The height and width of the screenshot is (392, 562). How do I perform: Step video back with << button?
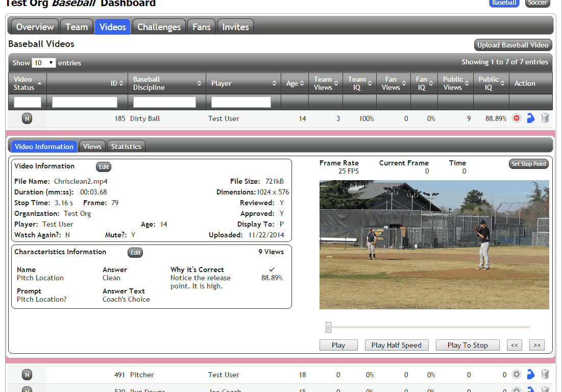pyautogui.click(x=514, y=345)
